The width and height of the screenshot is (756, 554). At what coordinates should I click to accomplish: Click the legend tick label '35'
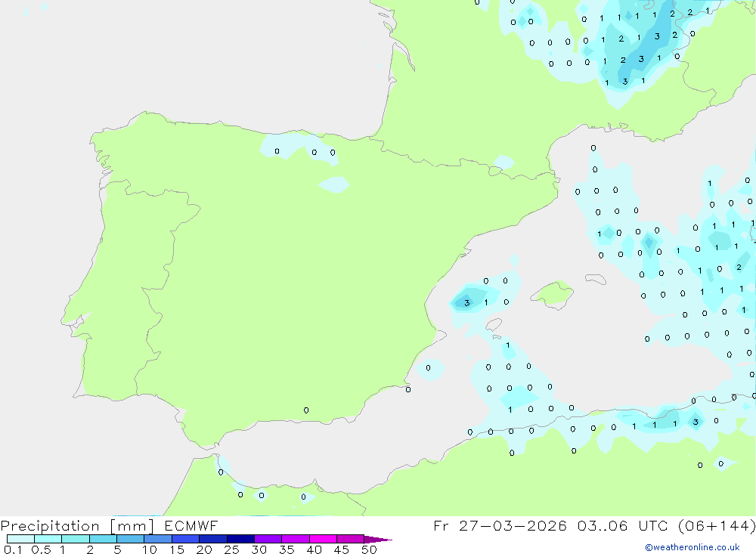pos(287,549)
